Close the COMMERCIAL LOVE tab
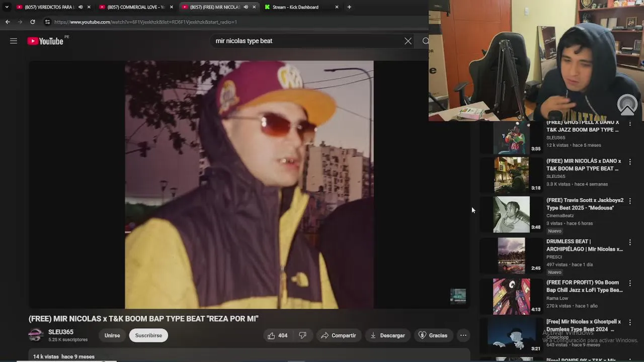 click(172, 7)
